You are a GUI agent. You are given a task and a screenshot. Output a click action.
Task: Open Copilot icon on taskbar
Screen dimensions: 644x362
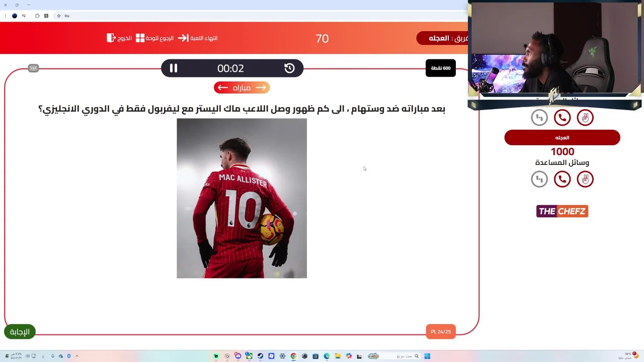[x=349, y=356]
